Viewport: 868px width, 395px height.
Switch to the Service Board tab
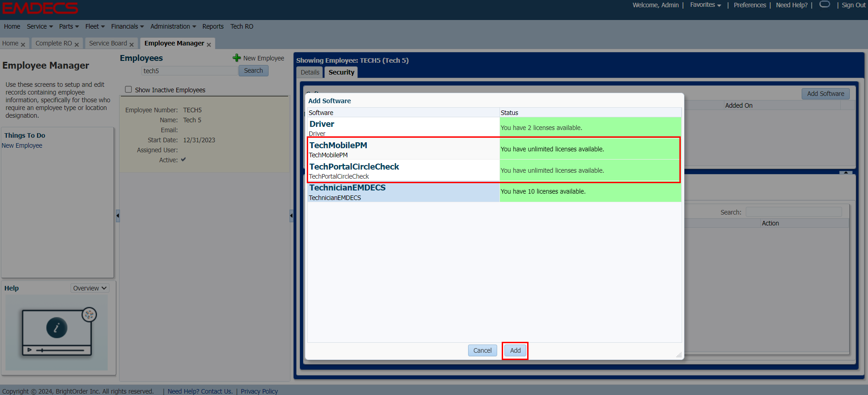pyautogui.click(x=108, y=43)
